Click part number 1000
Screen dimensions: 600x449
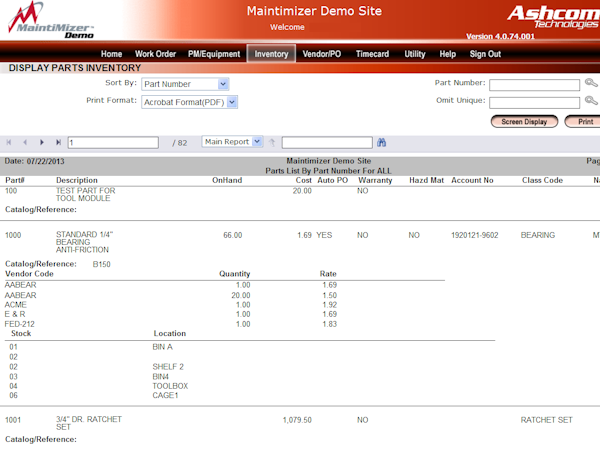(13, 235)
